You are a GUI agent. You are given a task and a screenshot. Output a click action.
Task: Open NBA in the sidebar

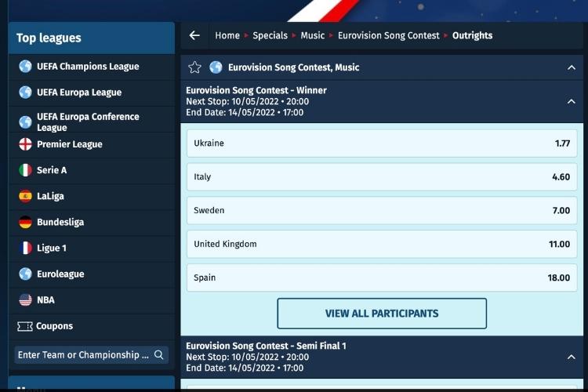tap(92, 300)
